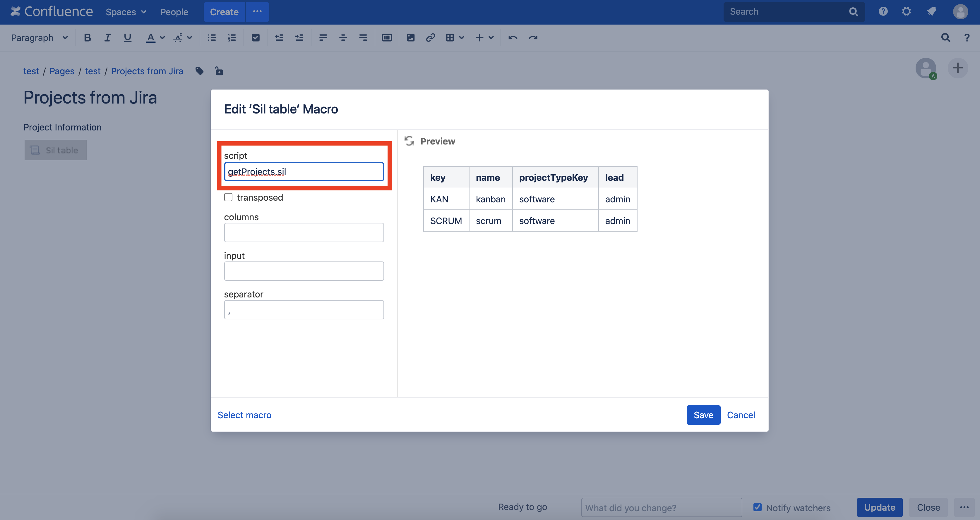The image size is (980, 520).
Task: Click the undo arrow icon
Action: click(513, 38)
